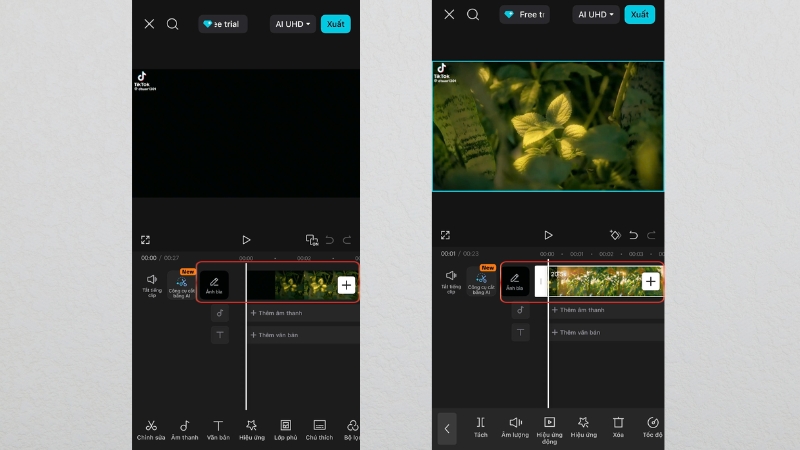
Task: Open search in left phone screen
Action: 172,24
